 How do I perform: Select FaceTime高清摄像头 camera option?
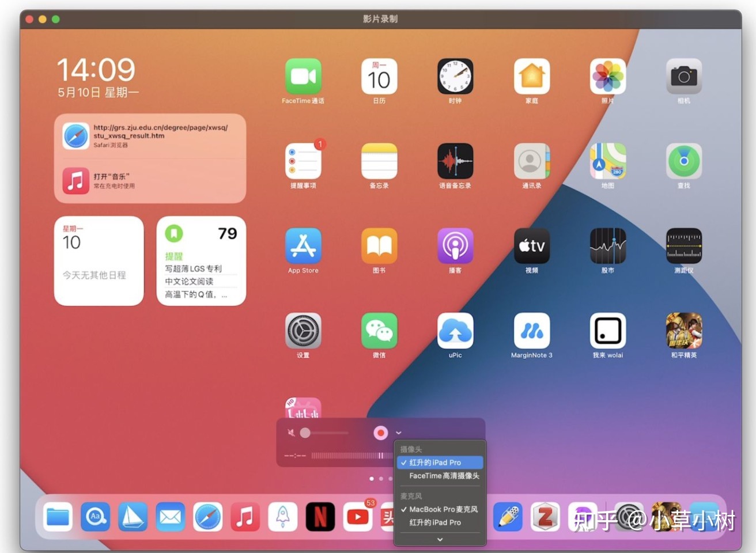tap(440, 476)
